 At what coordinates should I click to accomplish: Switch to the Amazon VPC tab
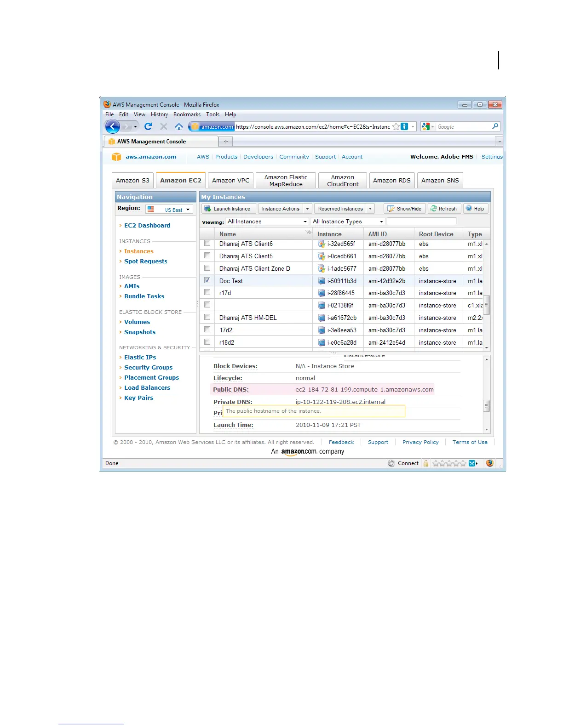point(230,180)
